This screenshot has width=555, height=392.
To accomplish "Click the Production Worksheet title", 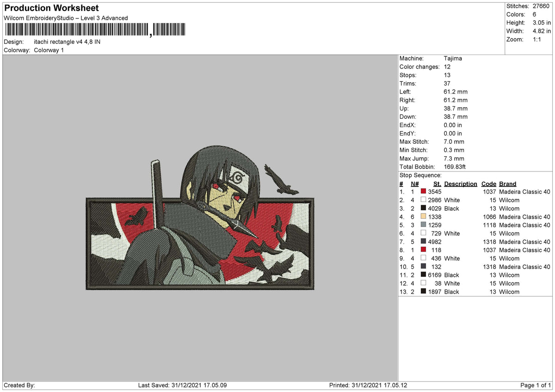I will (x=51, y=8).
